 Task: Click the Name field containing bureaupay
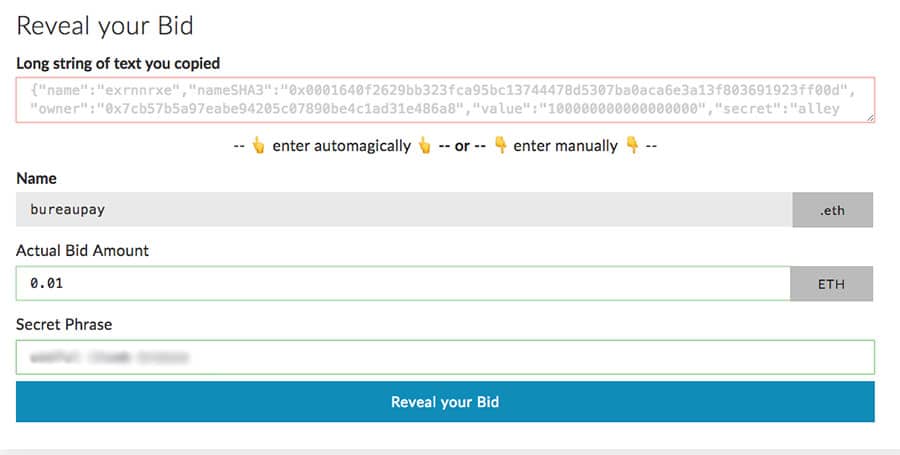[x=403, y=211]
